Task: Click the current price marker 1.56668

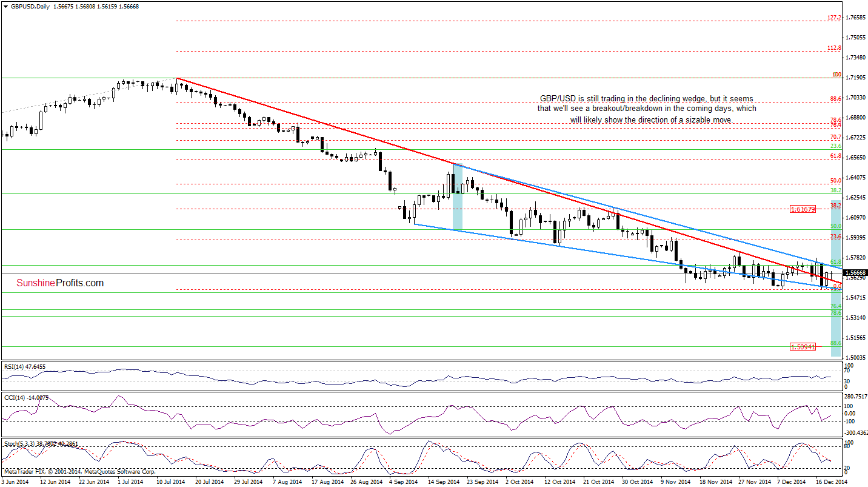Action: click(x=855, y=272)
